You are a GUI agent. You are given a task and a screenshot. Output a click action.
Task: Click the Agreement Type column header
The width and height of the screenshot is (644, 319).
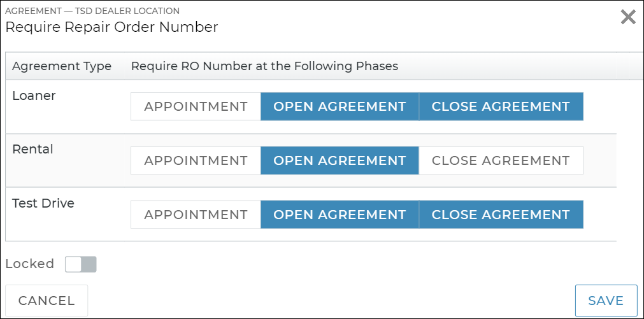(62, 66)
